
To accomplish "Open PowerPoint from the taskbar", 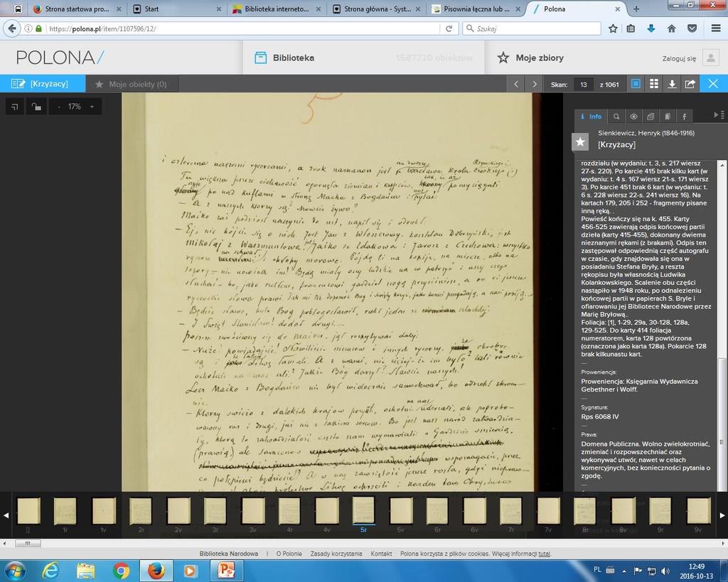I will (227, 571).
